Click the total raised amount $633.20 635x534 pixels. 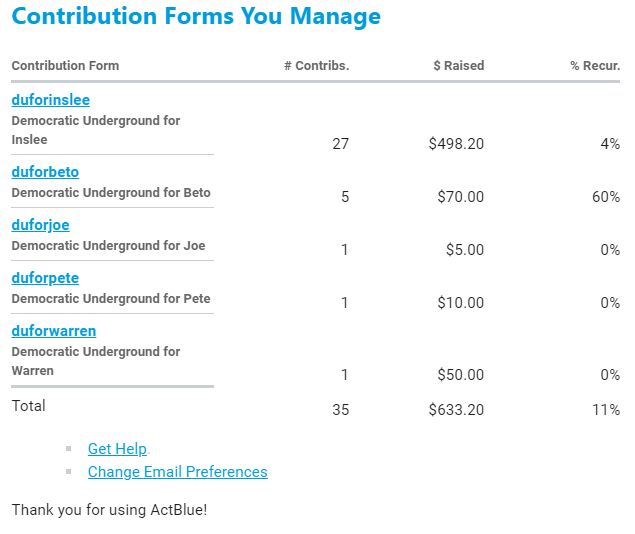tap(456, 410)
